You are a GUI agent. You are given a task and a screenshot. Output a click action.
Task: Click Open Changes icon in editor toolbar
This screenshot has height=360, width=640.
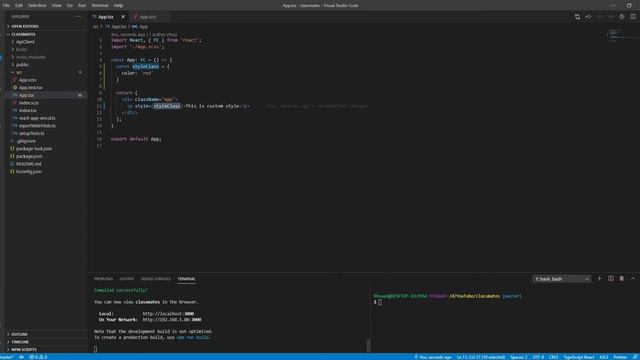point(577,17)
